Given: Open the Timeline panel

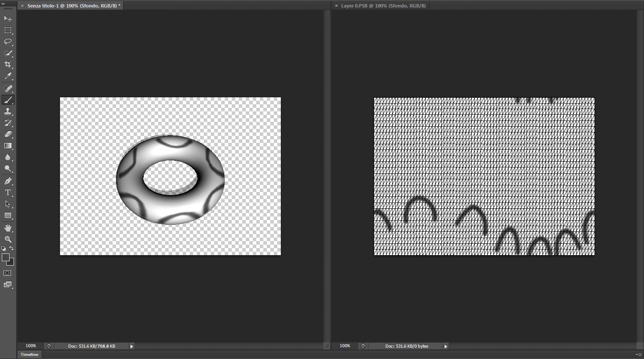Looking at the screenshot, I should point(29,354).
